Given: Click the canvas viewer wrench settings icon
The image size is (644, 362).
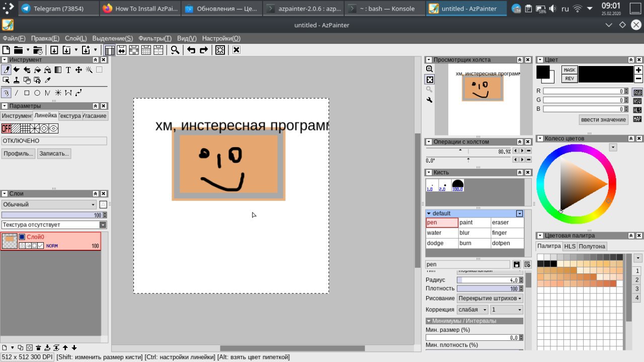Looking at the screenshot, I should pyautogui.click(x=430, y=100).
